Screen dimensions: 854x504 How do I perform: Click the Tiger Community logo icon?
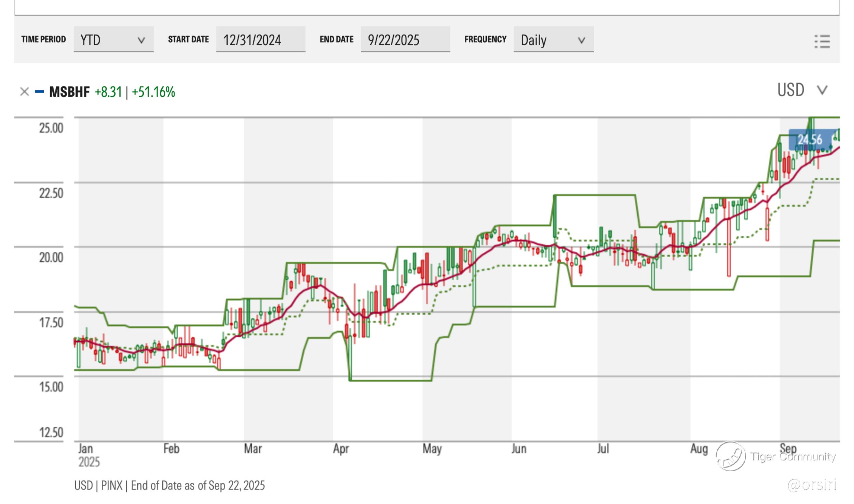pyautogui.click(x=730, y=456)
